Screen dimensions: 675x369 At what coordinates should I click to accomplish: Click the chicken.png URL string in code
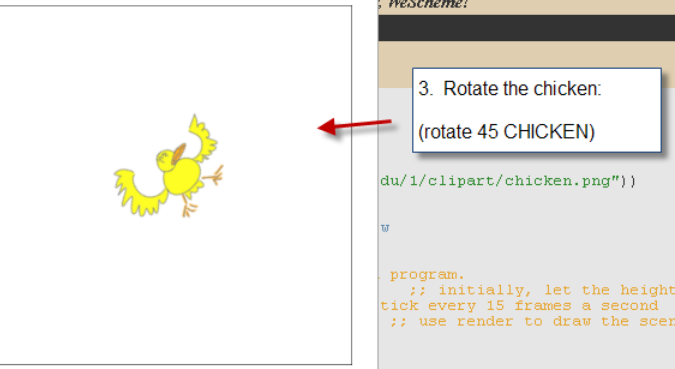500,181
